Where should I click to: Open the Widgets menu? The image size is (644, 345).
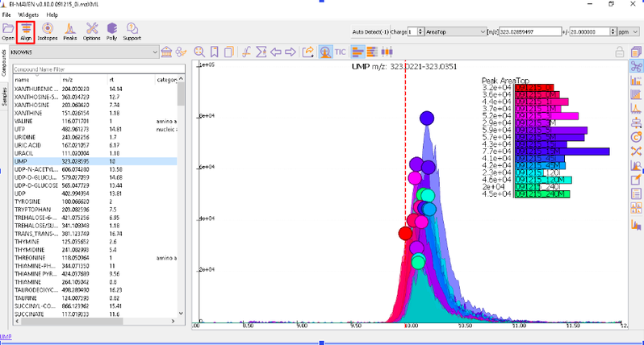click(x=28, y=15)
